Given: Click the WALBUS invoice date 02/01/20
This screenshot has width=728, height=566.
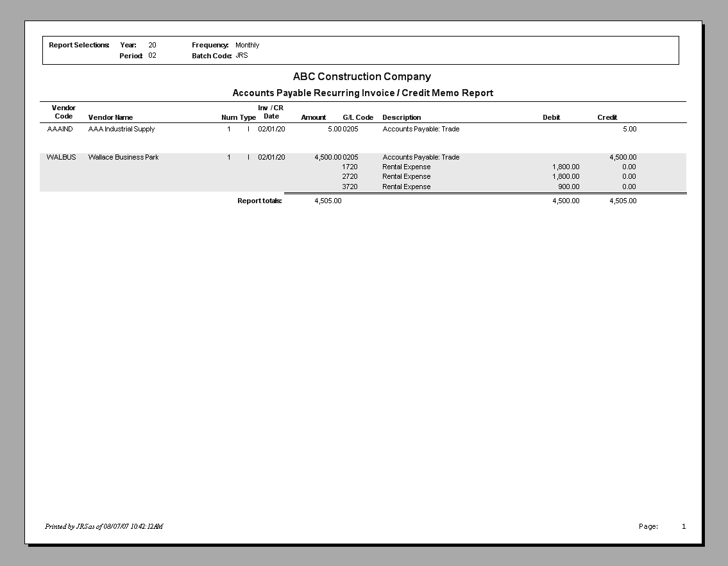Looking at the screenshot, I should [x=271, y=157].
